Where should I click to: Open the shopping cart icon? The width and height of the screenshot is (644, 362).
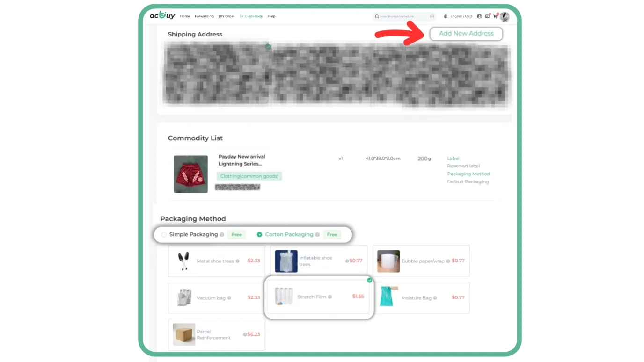(495, 16)
